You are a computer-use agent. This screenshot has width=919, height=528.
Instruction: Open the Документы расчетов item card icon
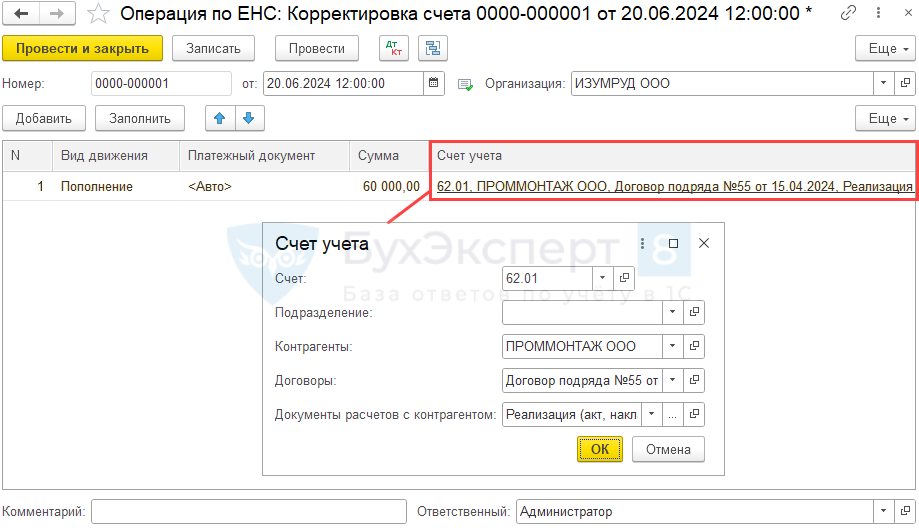click(694, 414)
